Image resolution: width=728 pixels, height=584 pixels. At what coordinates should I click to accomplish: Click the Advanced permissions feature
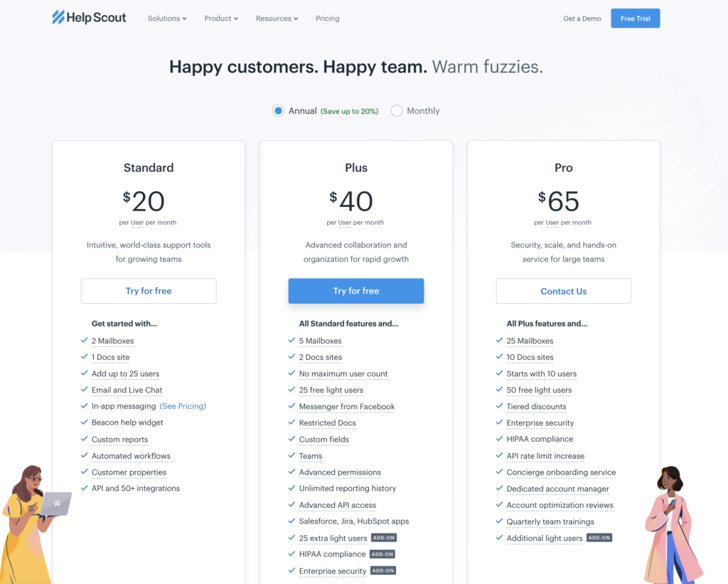click(x=340, y=472)
